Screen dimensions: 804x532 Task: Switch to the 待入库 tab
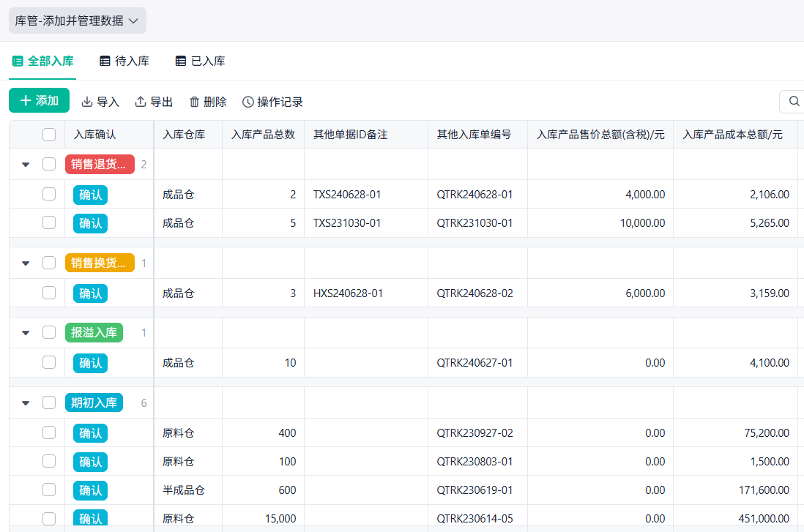pyautogui.click(x=124, y=61)
